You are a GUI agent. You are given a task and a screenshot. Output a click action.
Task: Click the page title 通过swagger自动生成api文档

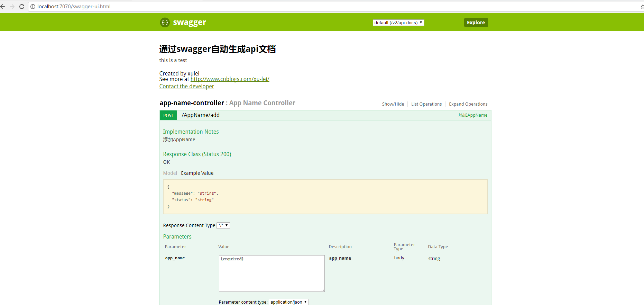[218, 49]
